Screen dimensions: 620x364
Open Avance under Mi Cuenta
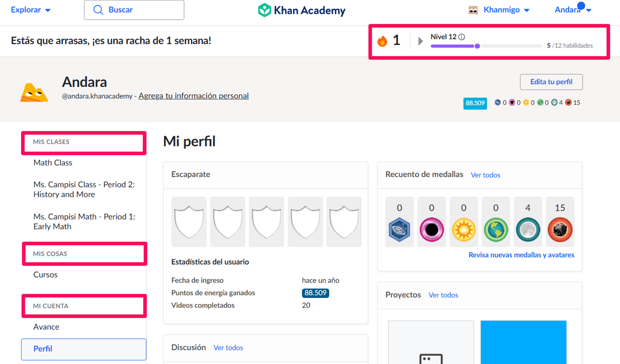[x=46, y=327]
